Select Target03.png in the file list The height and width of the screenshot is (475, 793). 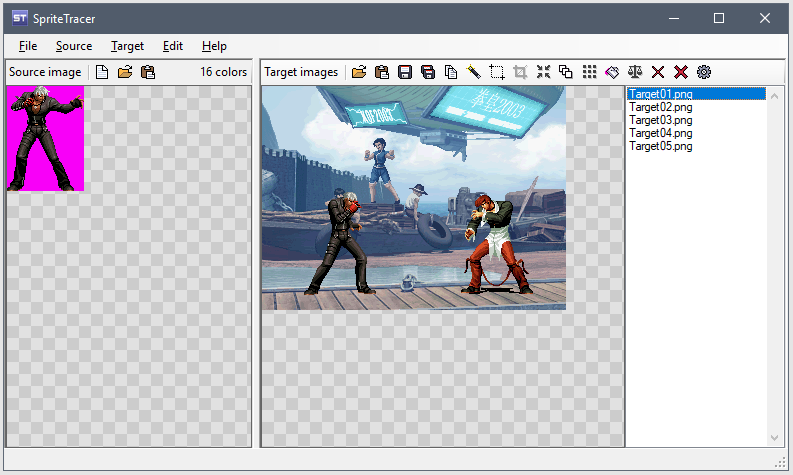click(660, 120)
